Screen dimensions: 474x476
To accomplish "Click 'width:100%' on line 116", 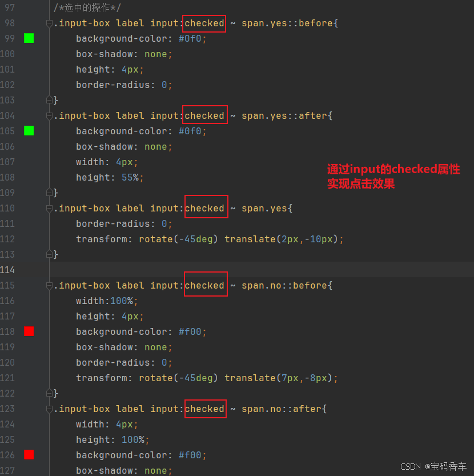I will click(x=105, y=301).
